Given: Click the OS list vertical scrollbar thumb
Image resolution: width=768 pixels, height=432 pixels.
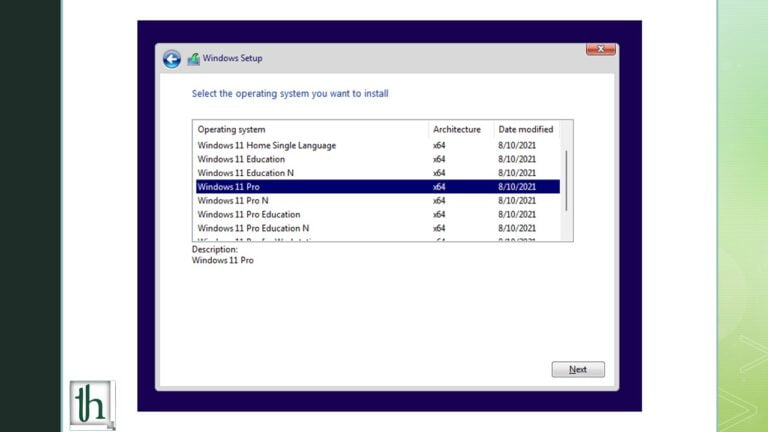Looking at the screenshot, I should click(x=566, y=181).
